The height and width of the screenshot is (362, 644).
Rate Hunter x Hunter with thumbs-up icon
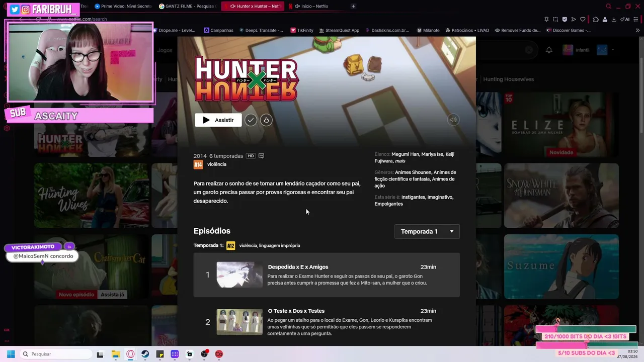(x=266, y=120)
